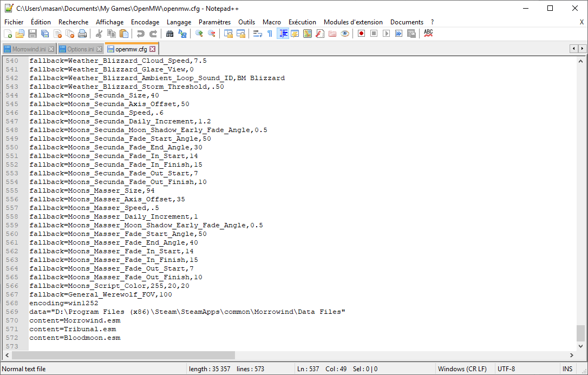Open the Langage menu
Viewport: 588px width, 375px height.
tap(179, 22)
